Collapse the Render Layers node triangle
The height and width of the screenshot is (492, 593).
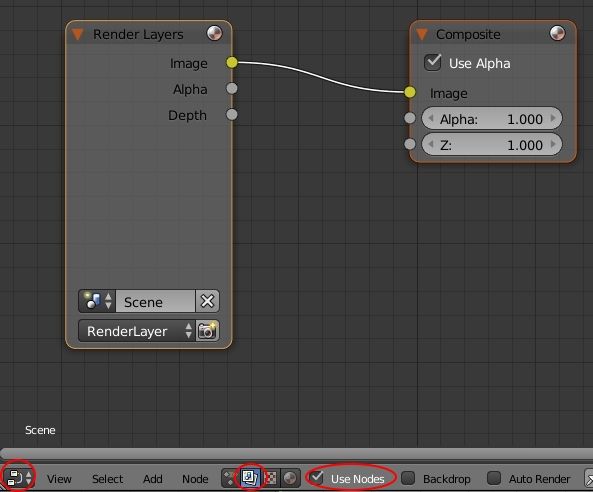78,34
